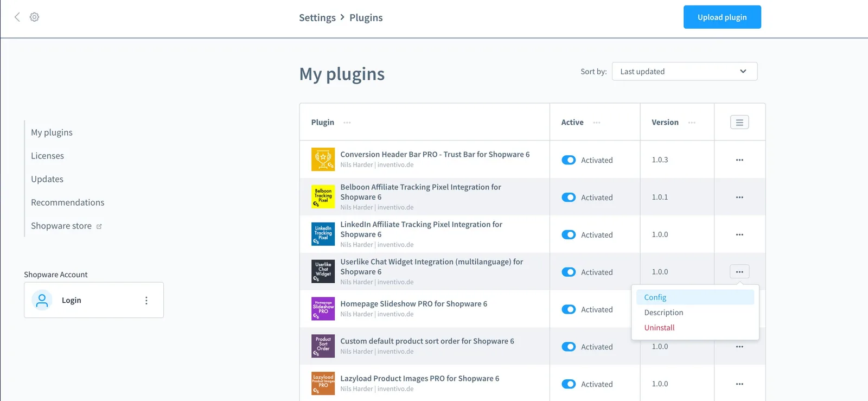The width and height of the screenshot is (868, 401).
Task: Click Custom default product sort order name
Action: click(427, 341)
